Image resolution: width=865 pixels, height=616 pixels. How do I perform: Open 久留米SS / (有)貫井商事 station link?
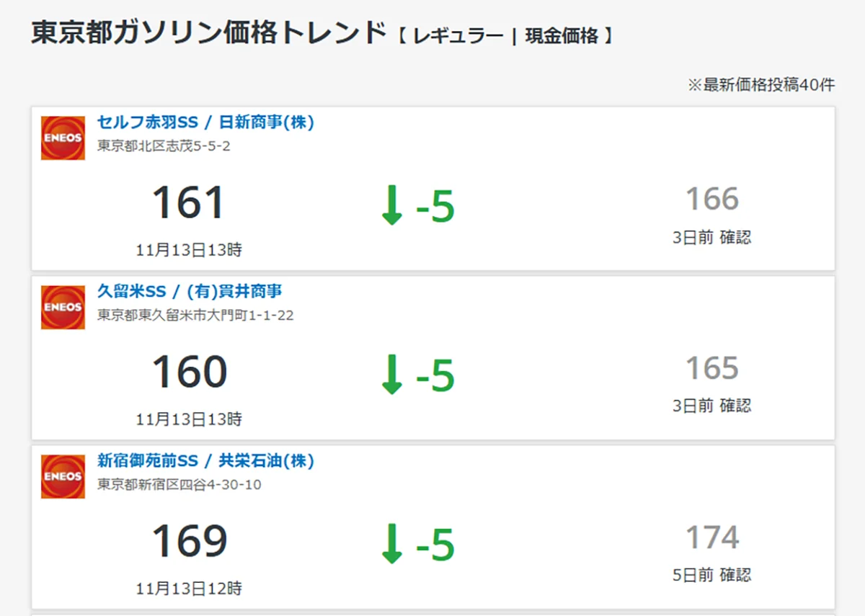tap(190, 292)
